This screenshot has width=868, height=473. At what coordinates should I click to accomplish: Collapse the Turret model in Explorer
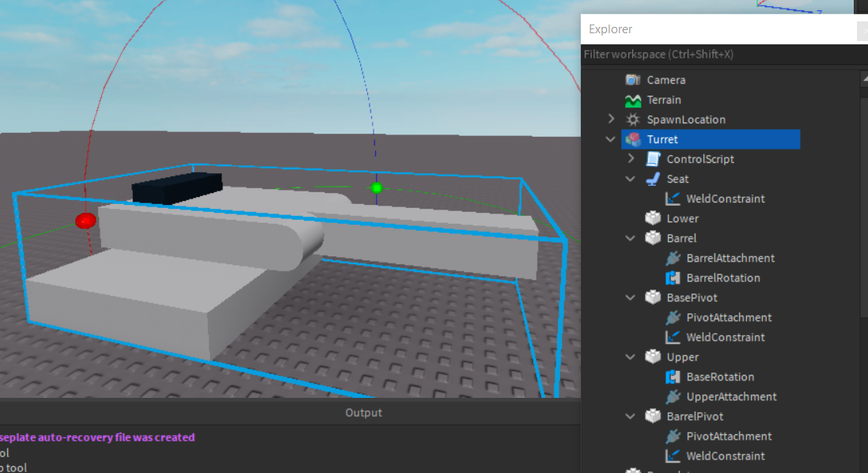tap(610, 138)
